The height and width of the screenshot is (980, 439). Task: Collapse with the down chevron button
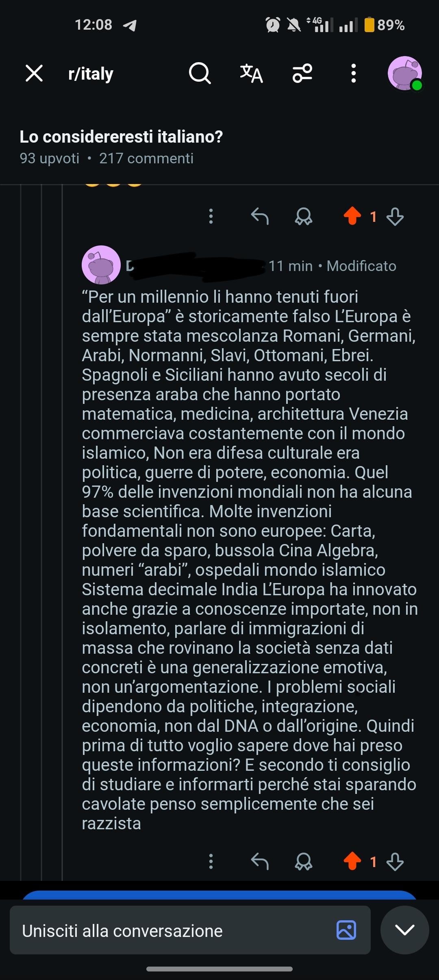point(404,930)
